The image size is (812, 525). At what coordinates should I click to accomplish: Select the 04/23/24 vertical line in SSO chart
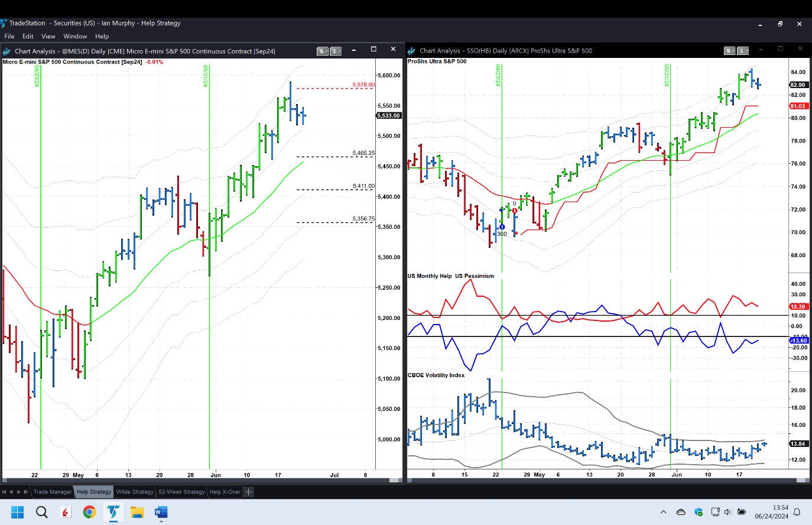[502, 168]
